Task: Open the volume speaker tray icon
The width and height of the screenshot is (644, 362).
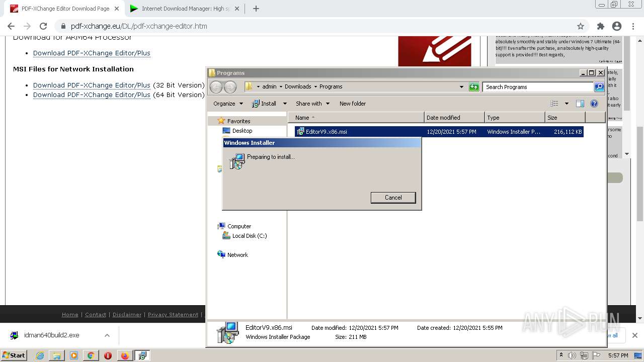Action: coord(572,355)
